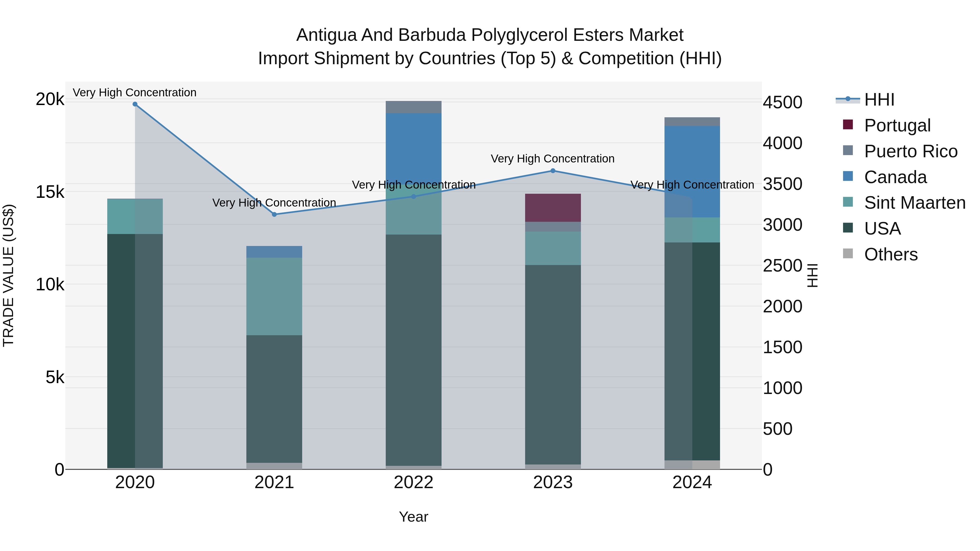Click the Canada segment atop 2021 bar
The height and width of the screenshot is (551, 980).
pyautogui.click(x=274, y=252)
